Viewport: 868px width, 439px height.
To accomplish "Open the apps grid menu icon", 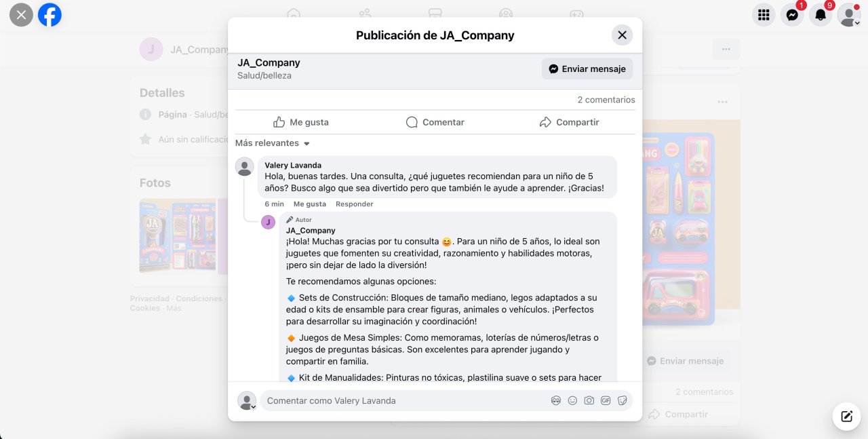I will (x=764, y=15).
